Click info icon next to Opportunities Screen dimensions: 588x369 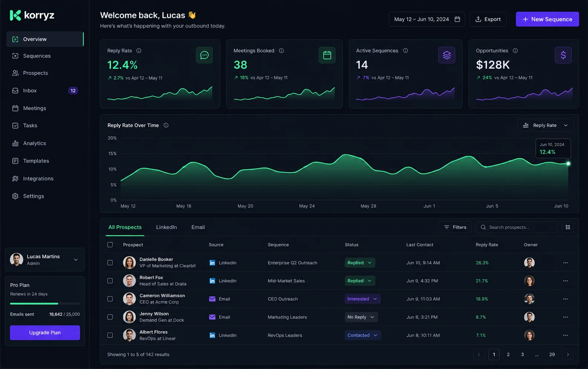pyautogui.click(x=515, y=50)
